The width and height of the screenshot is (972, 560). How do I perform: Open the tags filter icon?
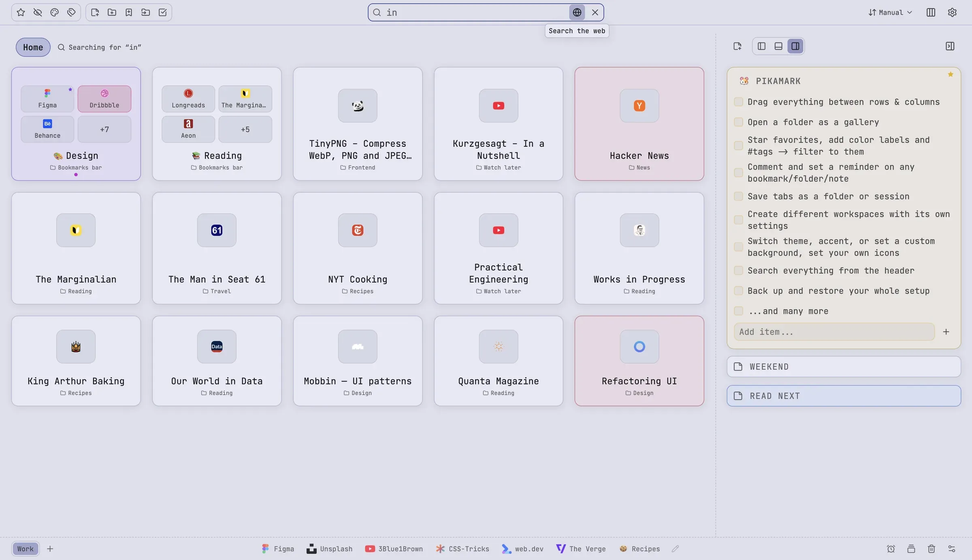[x=72, y=12]
